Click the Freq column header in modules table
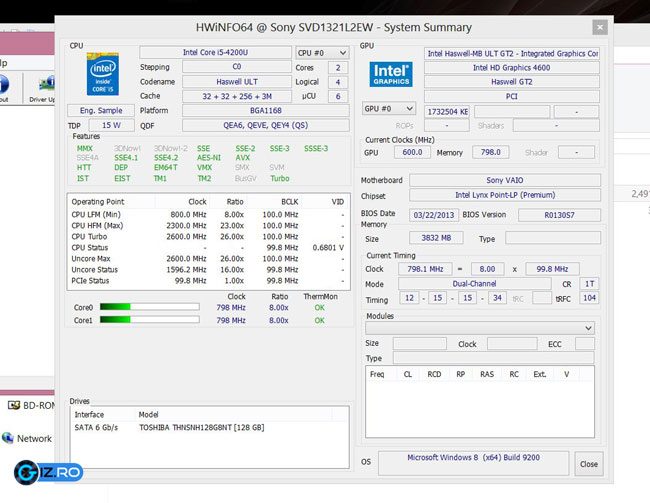The image size is (650, 503). coord(377,374)
